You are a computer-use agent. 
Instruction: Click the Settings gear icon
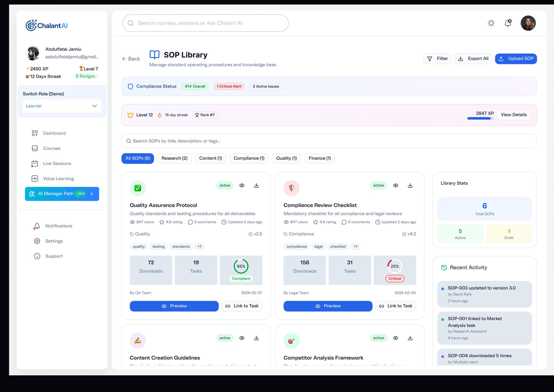[x=37, y=241]
